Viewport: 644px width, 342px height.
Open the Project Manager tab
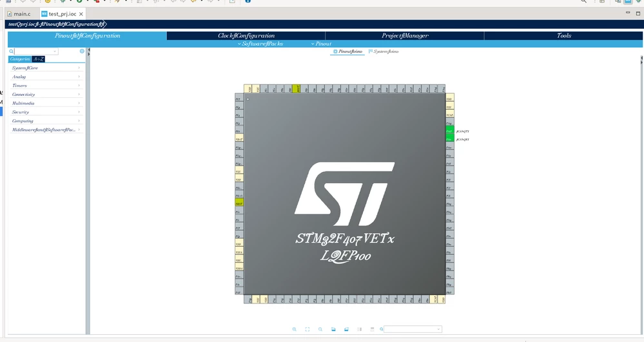[405, 35]
